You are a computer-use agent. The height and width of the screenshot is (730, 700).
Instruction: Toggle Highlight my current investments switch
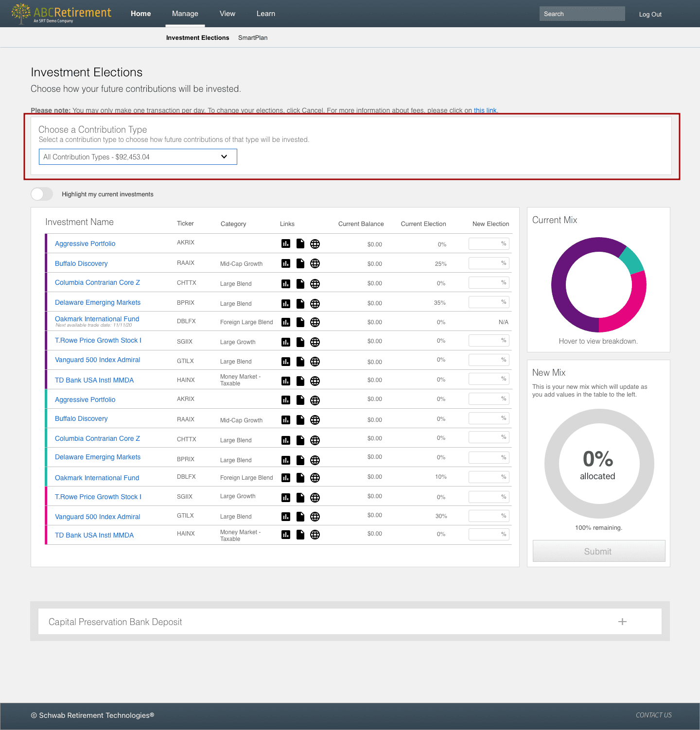[x=42, y=194]
